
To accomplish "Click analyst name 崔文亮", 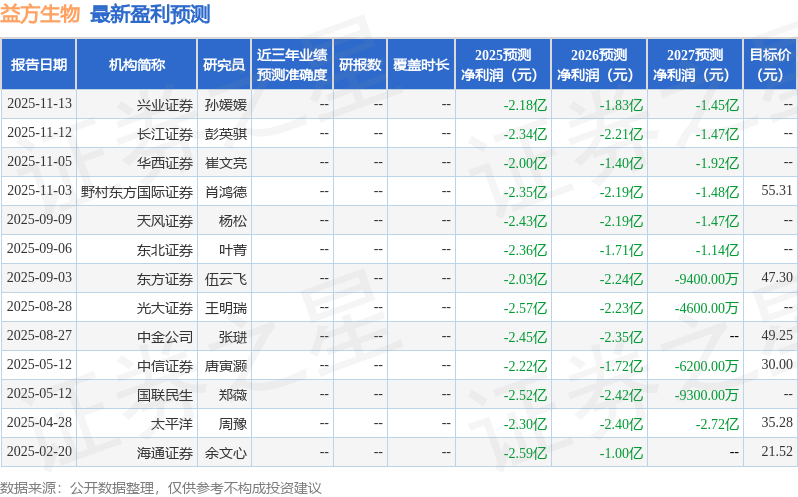I will pyautogui.click(x=225, y=163).
